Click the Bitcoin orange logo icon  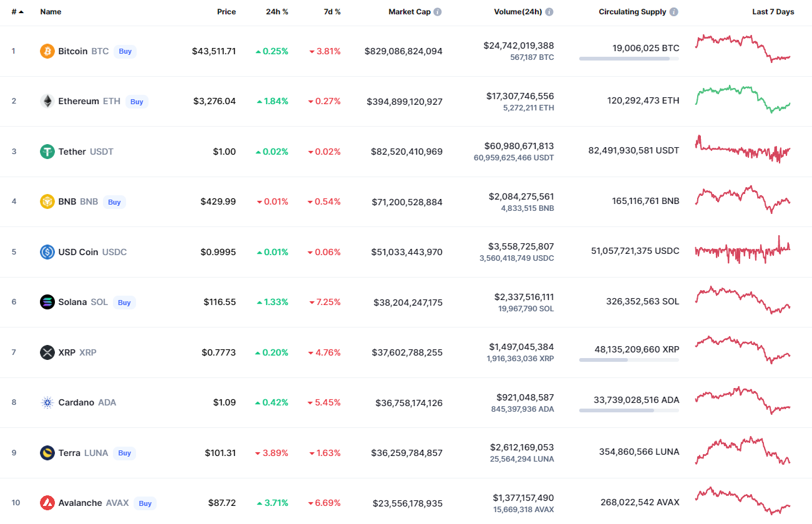click(x=47, y=51)
